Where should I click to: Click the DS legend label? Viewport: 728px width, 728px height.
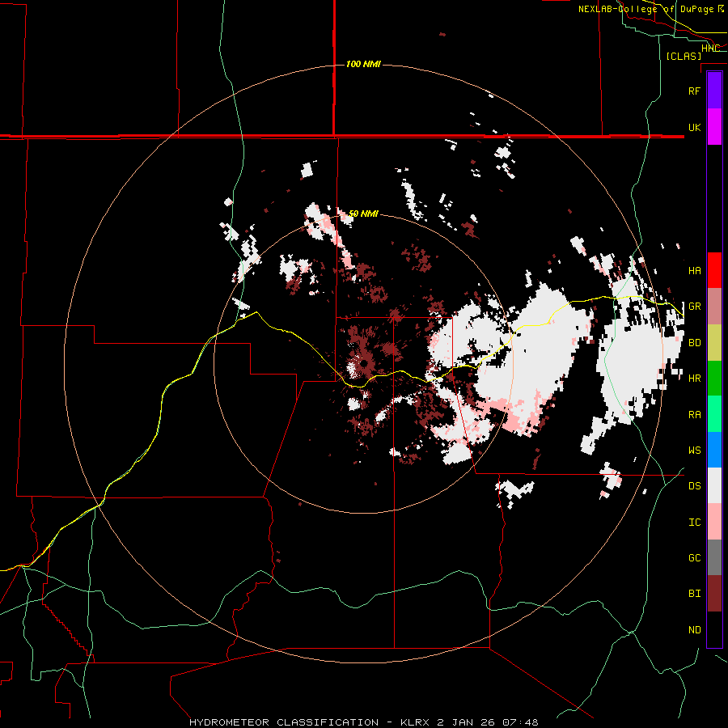(694, 486)
